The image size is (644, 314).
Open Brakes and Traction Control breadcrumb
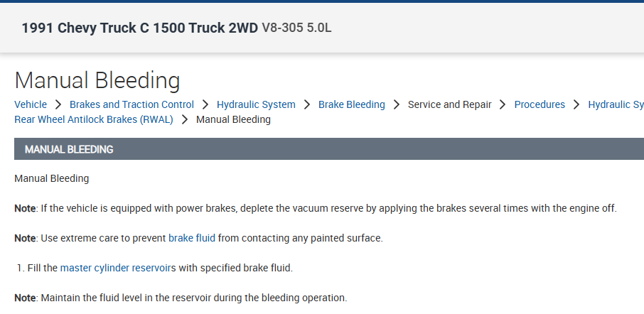[132, 104]
